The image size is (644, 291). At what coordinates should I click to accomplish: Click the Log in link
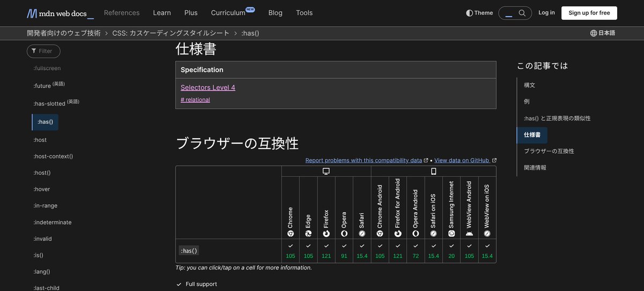pyautogui.click(x=546, y=13)
